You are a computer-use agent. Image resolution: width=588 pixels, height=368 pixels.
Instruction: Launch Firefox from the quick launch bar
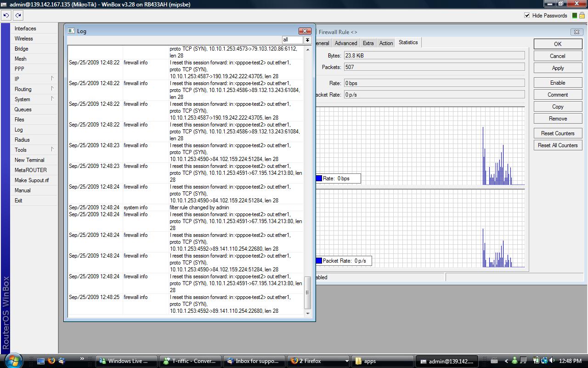pos(51,361)
